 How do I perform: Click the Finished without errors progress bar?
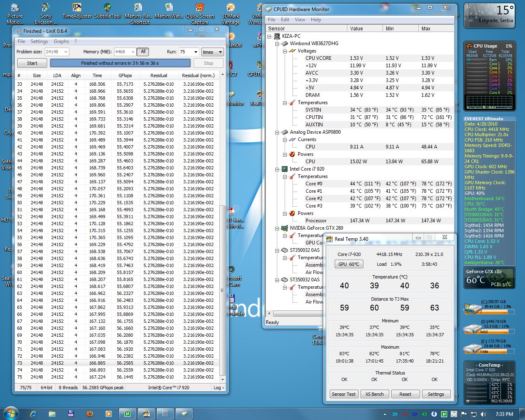120,63
